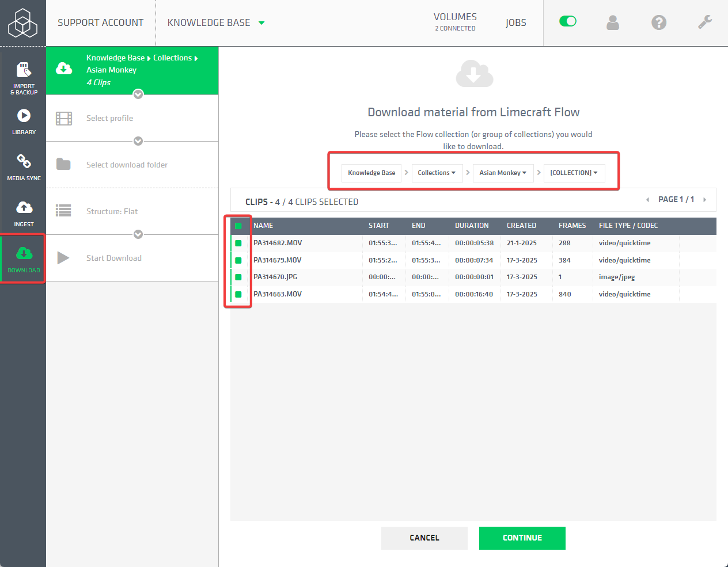Uncheck clip PA314663.MOV

(238, 294)
